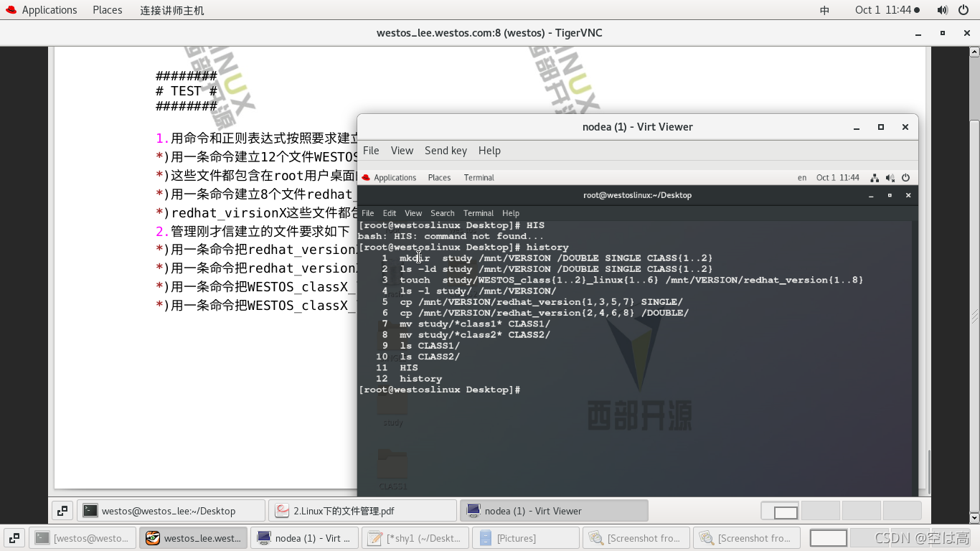This screenshot has width=980, height=551.
Task: Click the terminal's vertical scrollbar
Action: click(914, 357)
